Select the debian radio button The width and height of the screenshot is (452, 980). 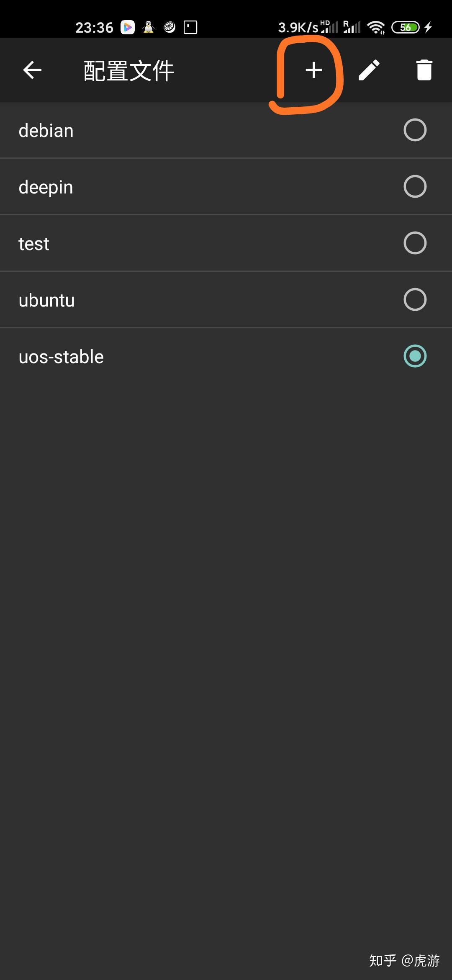[415, 130]
